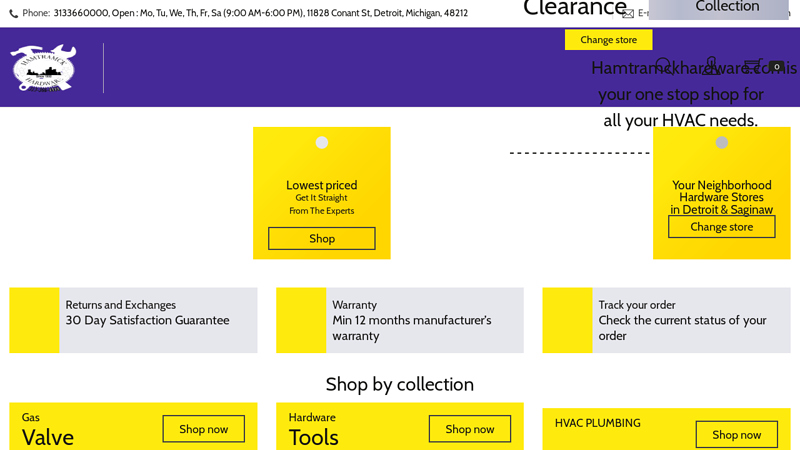Click the 'Tools' collection title
Image resolution: width=800 pixels, height=450 pixels.
coord(313,438)
